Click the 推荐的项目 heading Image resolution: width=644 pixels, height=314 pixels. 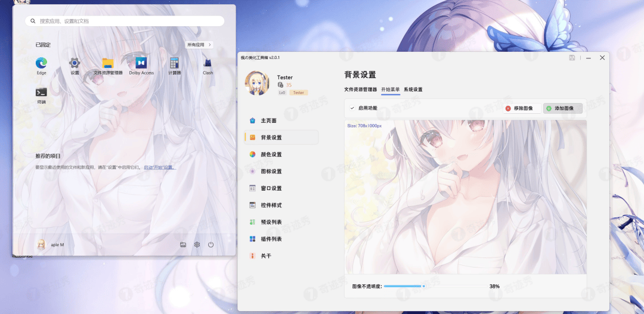(48, 156)
